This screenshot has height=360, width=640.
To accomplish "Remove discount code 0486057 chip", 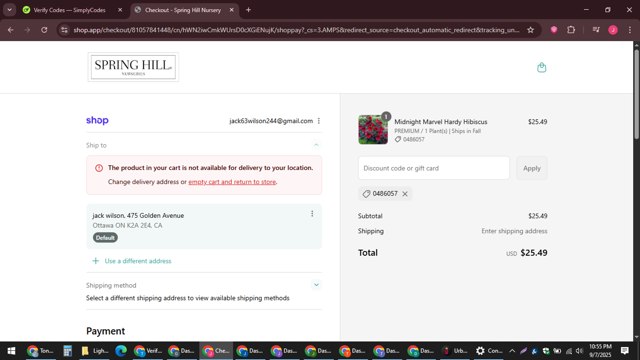I will pyautogui.click(x=405, y=194).
